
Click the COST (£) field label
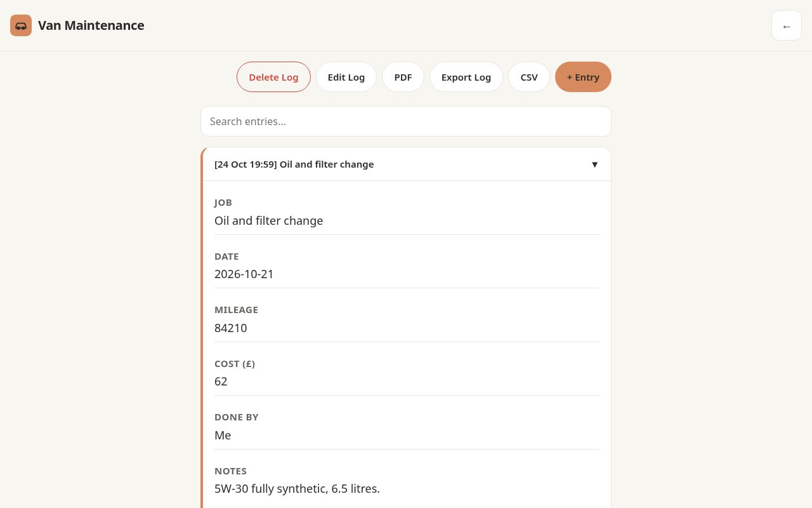[x=235, y=364]
